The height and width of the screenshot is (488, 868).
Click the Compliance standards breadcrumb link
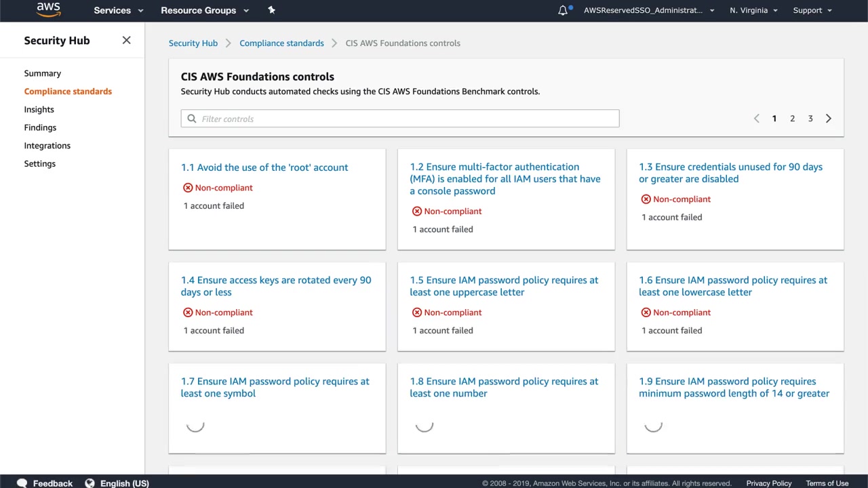click(x=281, y=43)
